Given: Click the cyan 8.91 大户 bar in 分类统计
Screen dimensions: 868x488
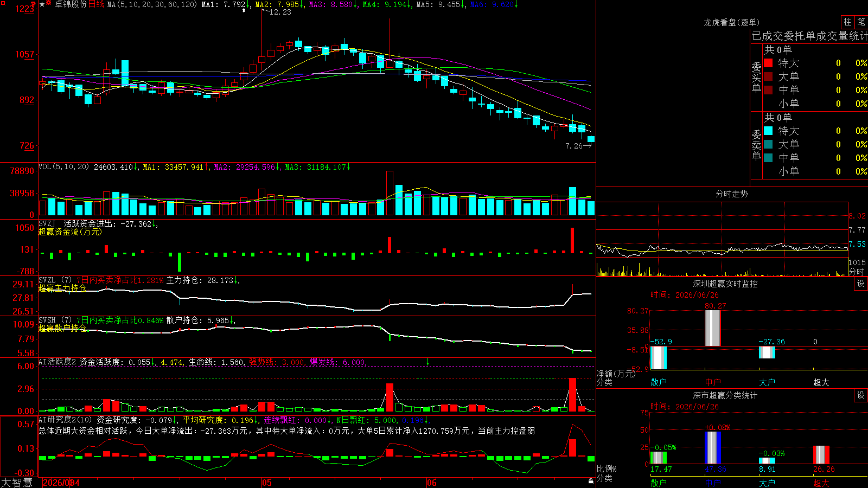Looking at the screenshot, I should [767, 461].
